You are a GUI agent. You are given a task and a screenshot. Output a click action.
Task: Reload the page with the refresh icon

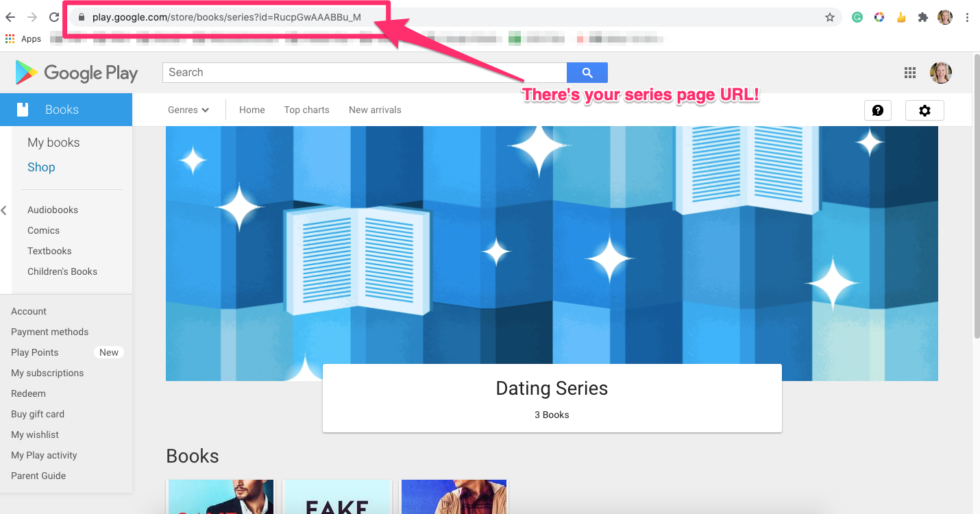(x=54, y=18)
